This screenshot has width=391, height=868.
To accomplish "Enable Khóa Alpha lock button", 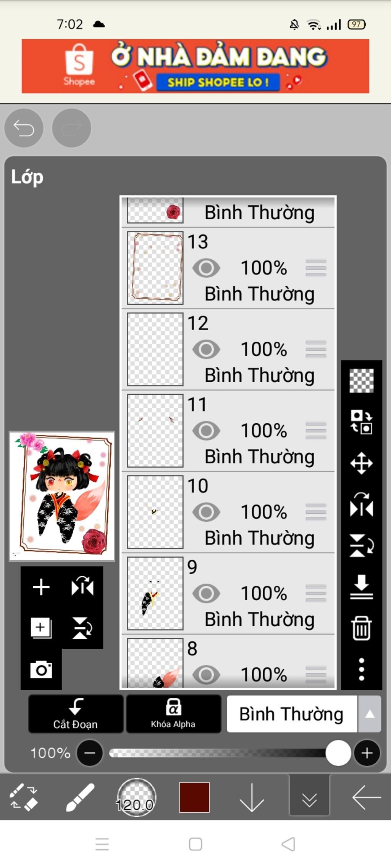I will (173, 714).
